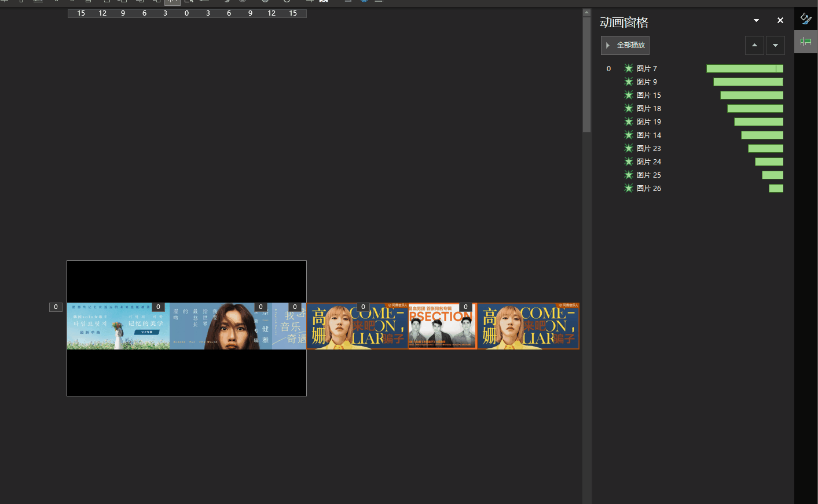Click the green timing bar of 图片 18
This screenshot has width=818, height=504.
tap(755, 108)
